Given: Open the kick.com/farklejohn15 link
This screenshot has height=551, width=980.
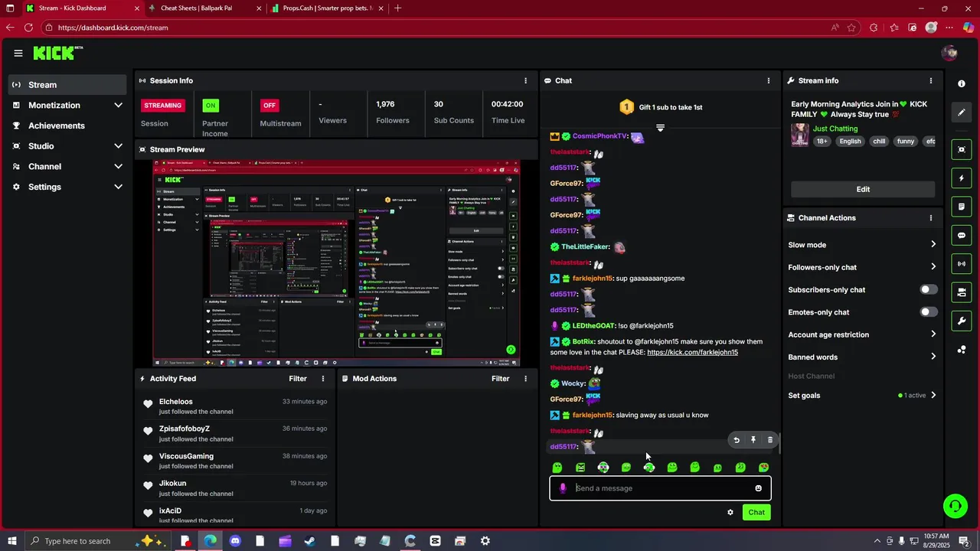Looking at the screenshot, I should (692, 352).
